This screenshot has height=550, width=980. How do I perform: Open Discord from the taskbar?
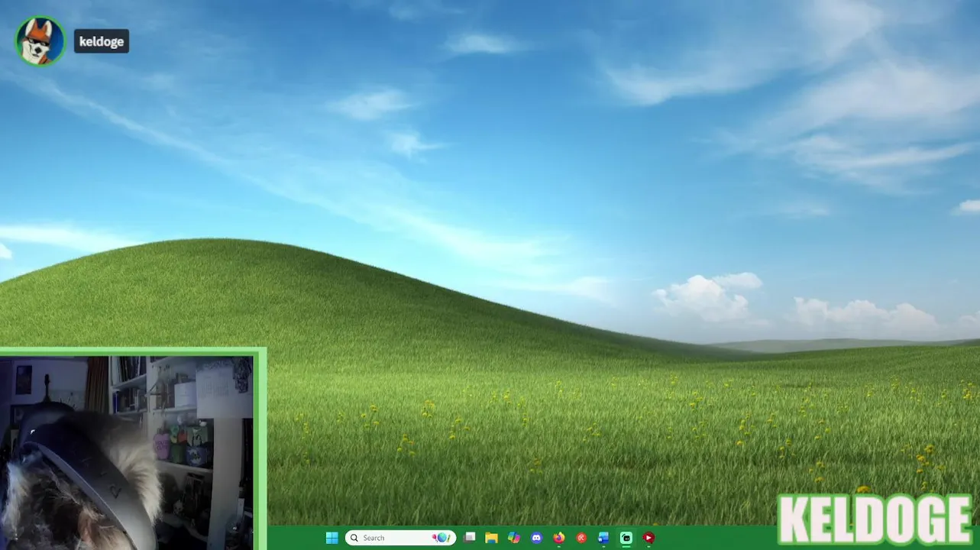[536, 538]
